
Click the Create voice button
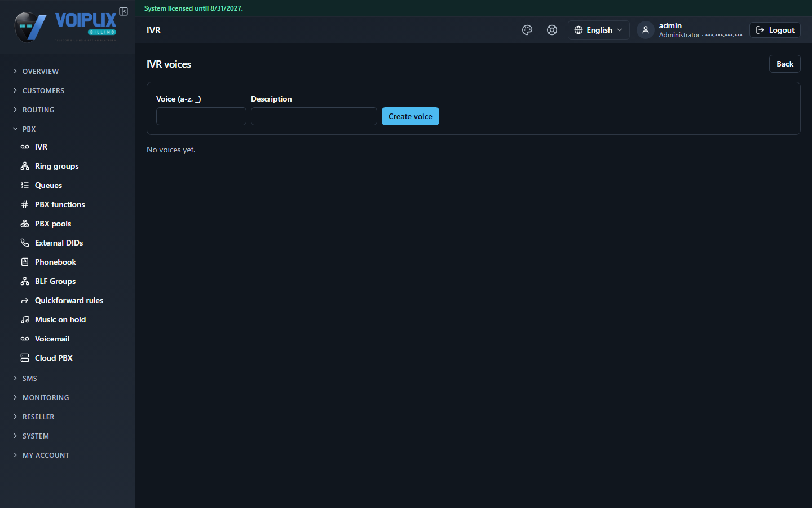[411, 116]
